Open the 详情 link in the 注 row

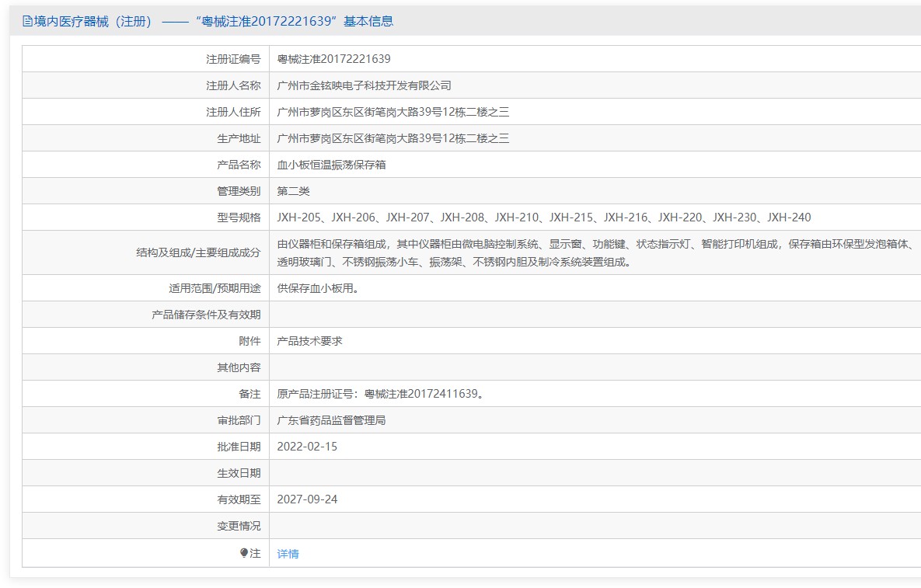288,553
